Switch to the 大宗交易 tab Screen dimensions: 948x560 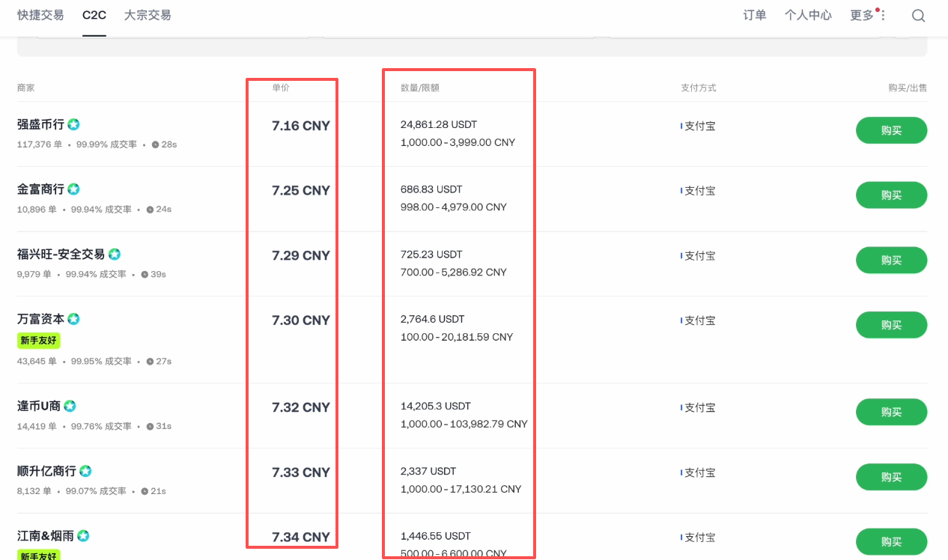tap(148, 15)
